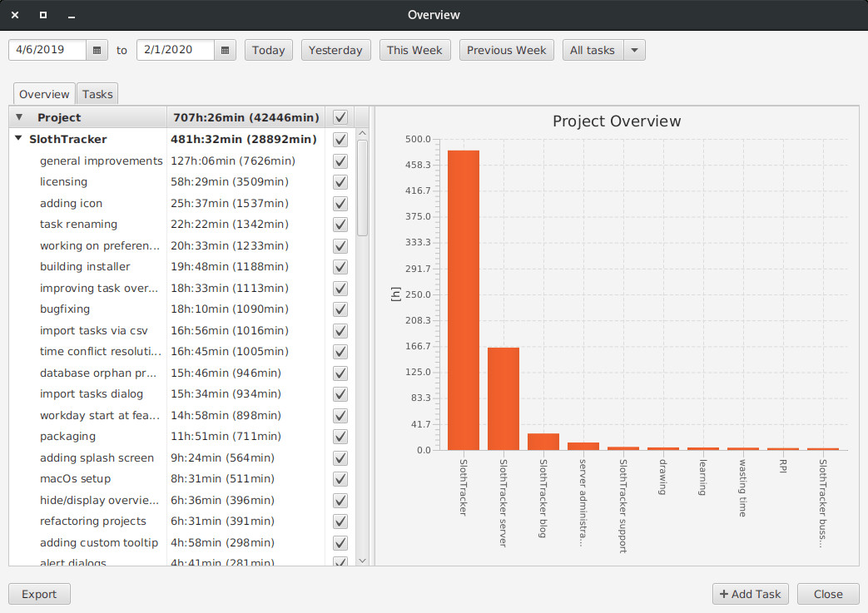This screenshot has height=613, width=868.
Task: Click the All tasks button
Action: coord(593,51)
